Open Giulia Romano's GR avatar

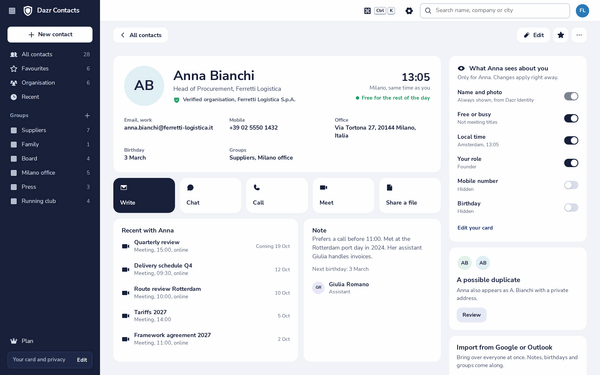coord(318,287)
